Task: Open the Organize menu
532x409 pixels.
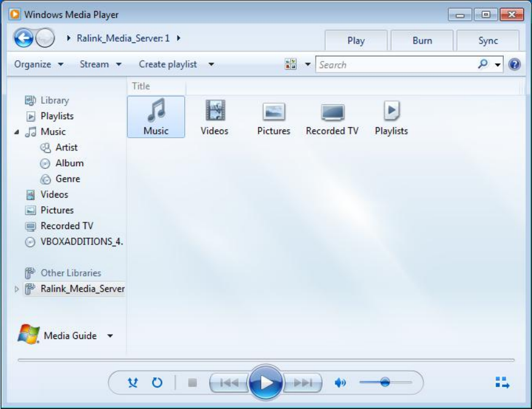Action: click(x=39, y=64)
